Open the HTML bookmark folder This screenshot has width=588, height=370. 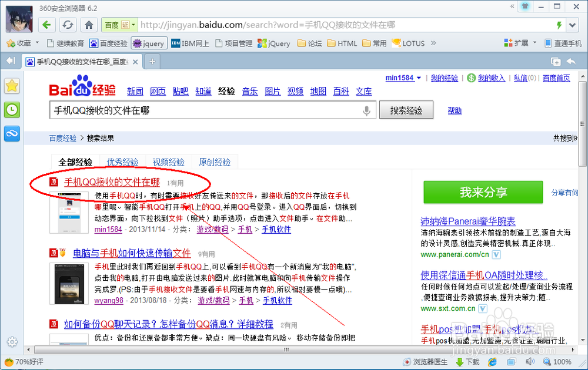[342, 43]
